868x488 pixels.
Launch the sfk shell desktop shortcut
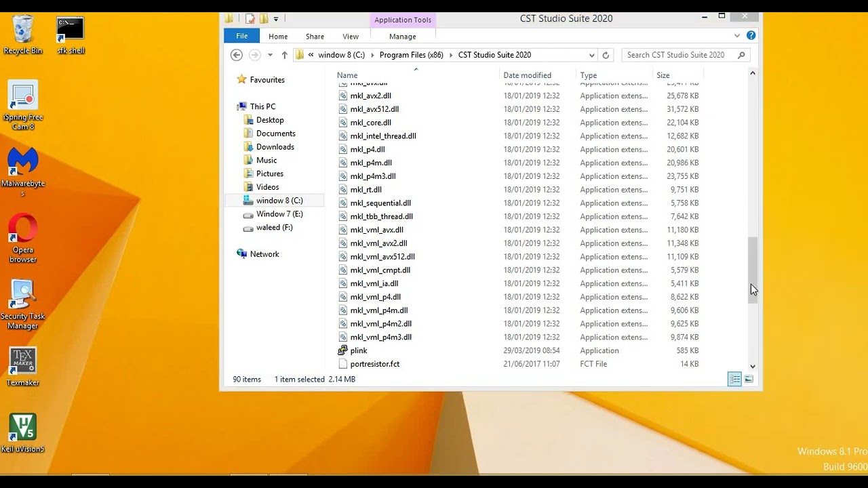[71, 35]
